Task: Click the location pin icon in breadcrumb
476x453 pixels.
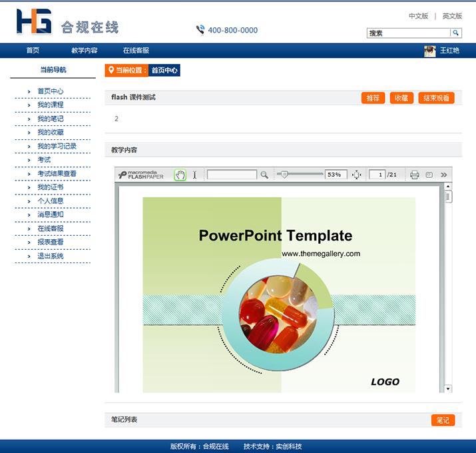Action: coord(111,70)
